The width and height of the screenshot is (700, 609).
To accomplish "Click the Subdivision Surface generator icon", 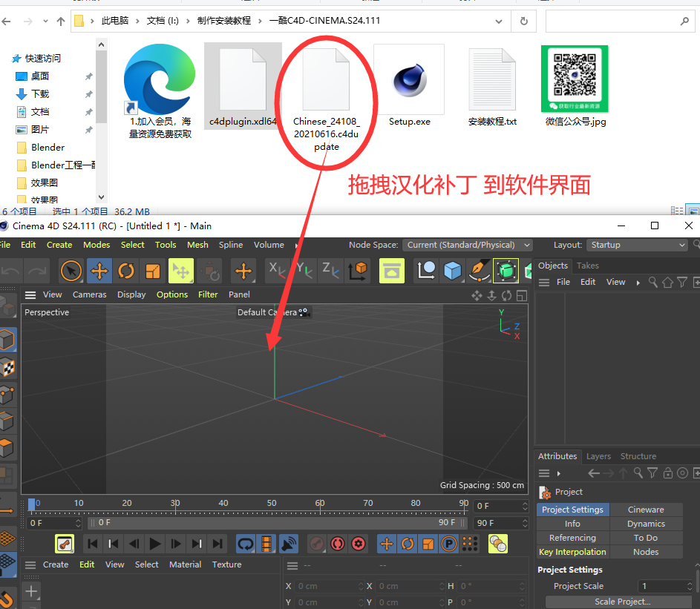I will 506,271.
